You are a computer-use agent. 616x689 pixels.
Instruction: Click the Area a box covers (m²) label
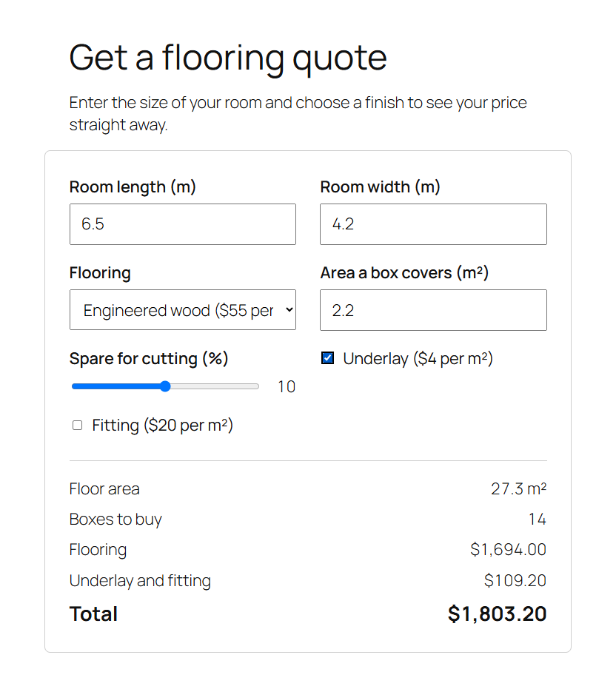tap(404, 273)
